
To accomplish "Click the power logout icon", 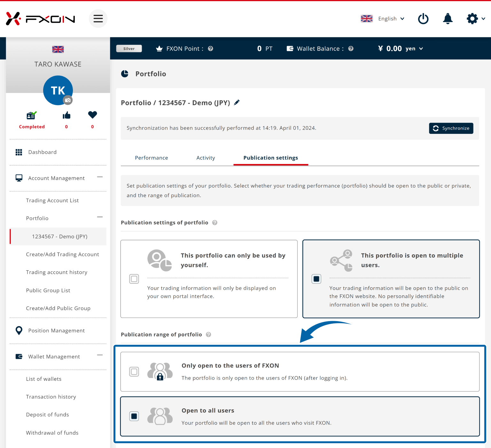I will [x=423, y=19].
